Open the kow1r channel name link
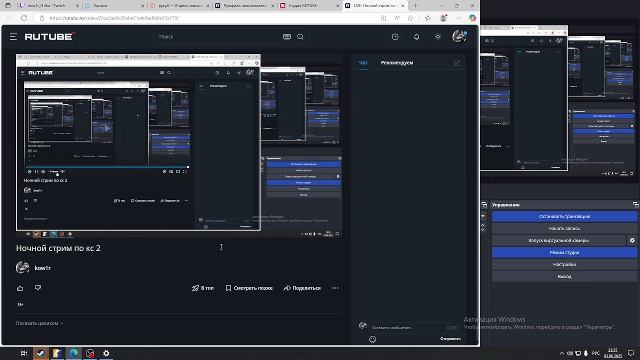 click(x=43, y=268)
